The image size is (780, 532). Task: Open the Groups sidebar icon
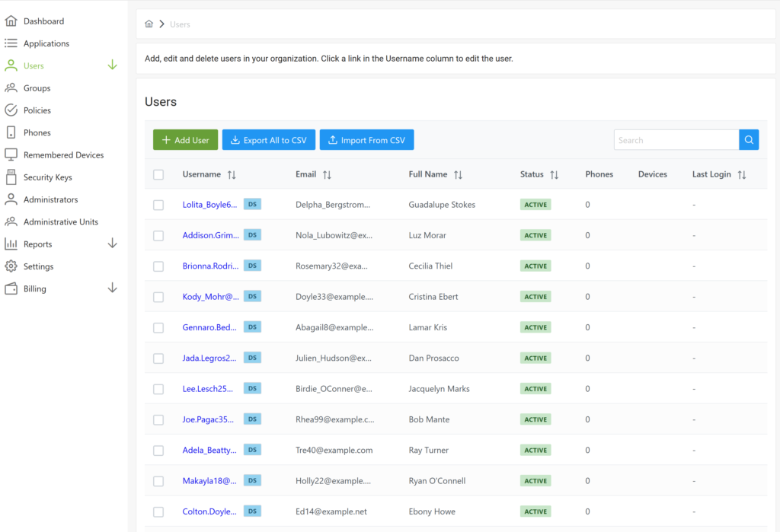pyautogui.click(x=11, y=88)
